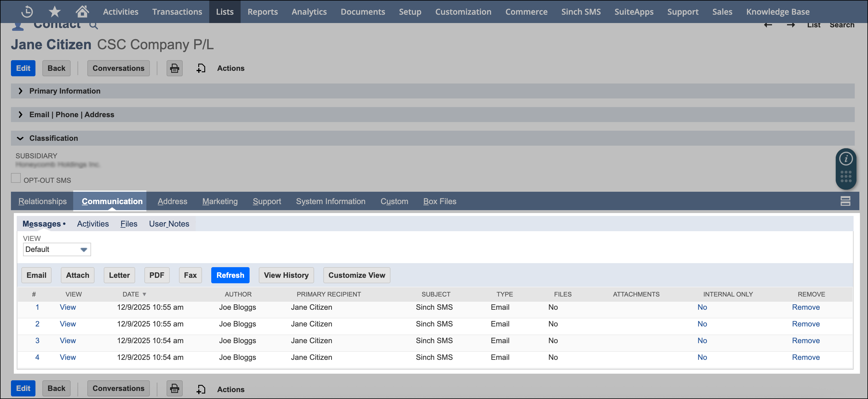
Task: Collapse the Classification section
Action: tap(433, 138)
